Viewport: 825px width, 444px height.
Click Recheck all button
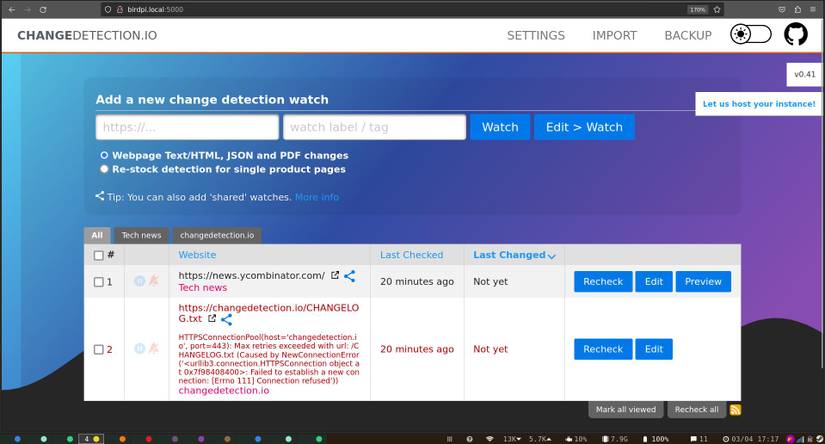pos(697,409)
